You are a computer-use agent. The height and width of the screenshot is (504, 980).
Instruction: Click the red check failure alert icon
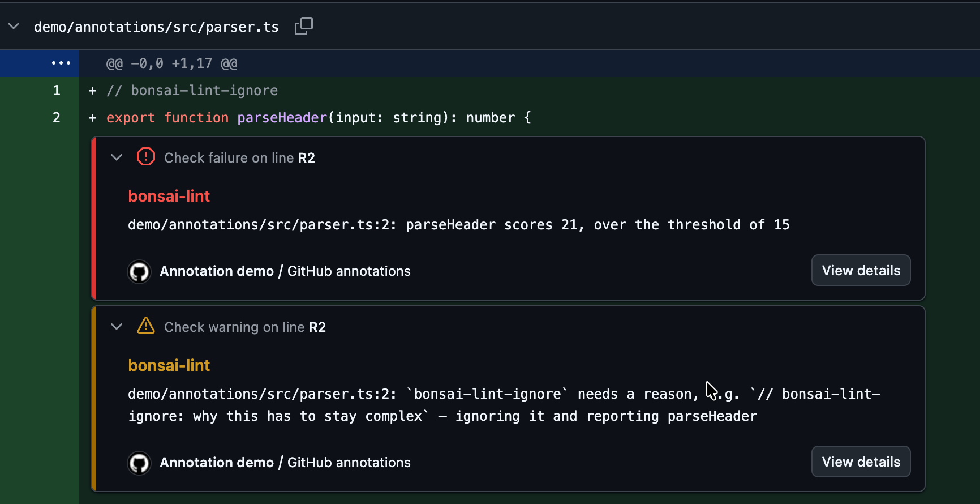pos(146,156)
